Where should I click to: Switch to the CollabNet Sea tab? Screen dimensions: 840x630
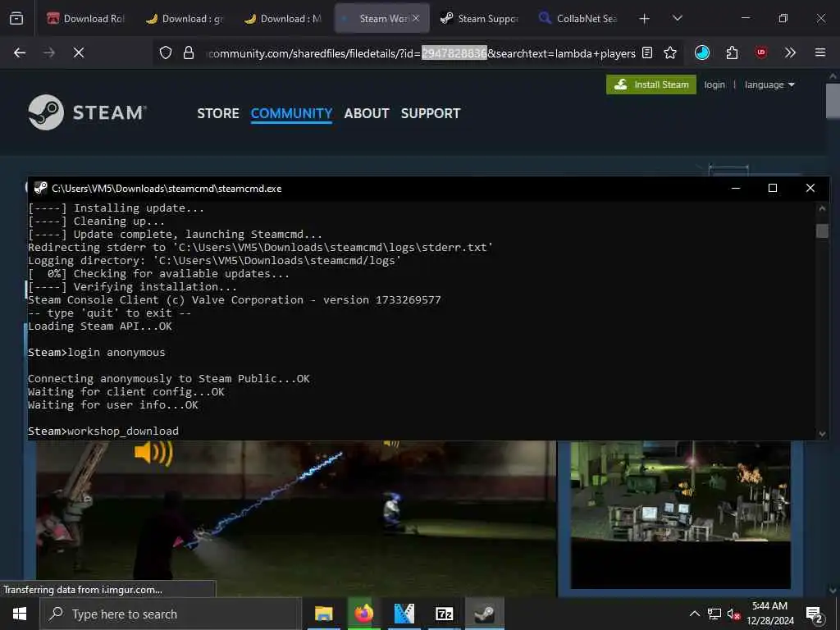click(x=578, y=19)
